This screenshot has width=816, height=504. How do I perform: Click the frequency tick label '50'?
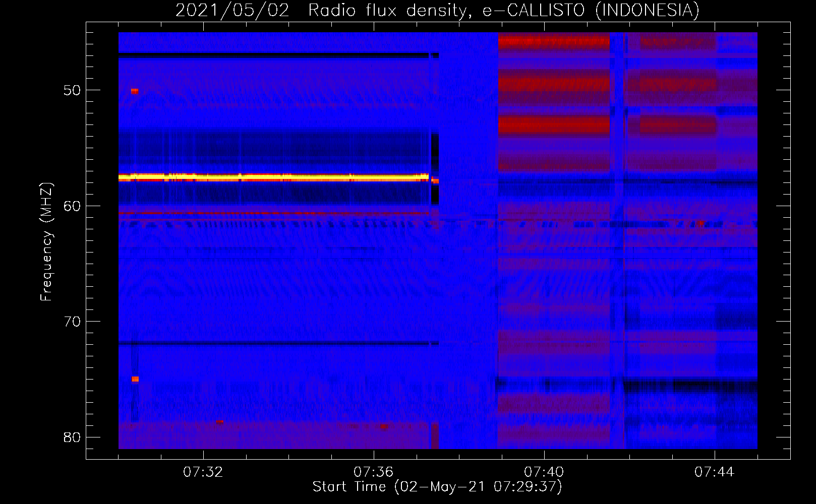72,90
